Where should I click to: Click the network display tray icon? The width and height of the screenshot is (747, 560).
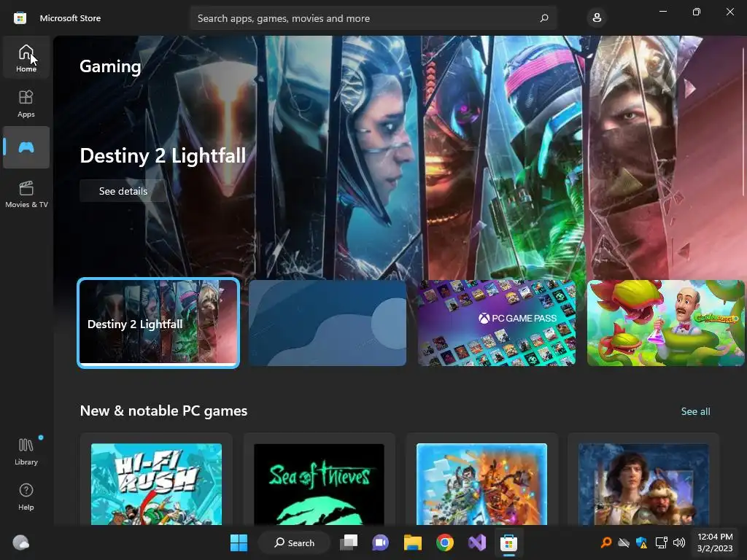click(x=661, y=542)
